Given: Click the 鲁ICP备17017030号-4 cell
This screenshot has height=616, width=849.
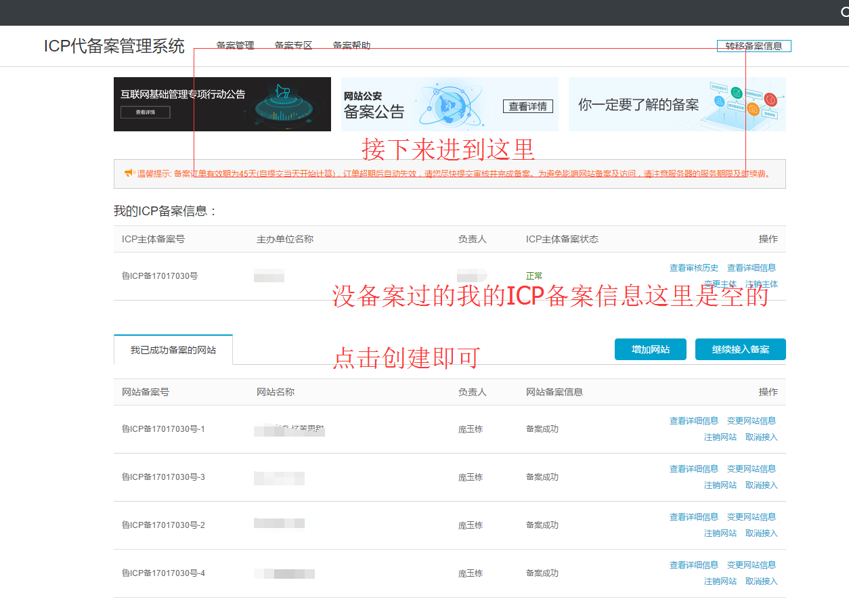Looking at the screenshot, I should [x=163, y=573].
